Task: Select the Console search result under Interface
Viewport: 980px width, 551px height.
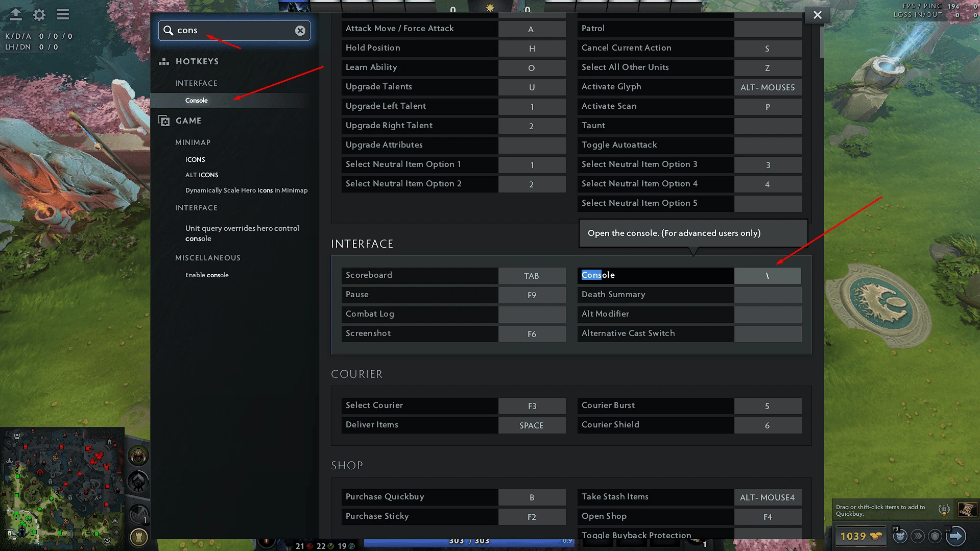Action: 197,101
